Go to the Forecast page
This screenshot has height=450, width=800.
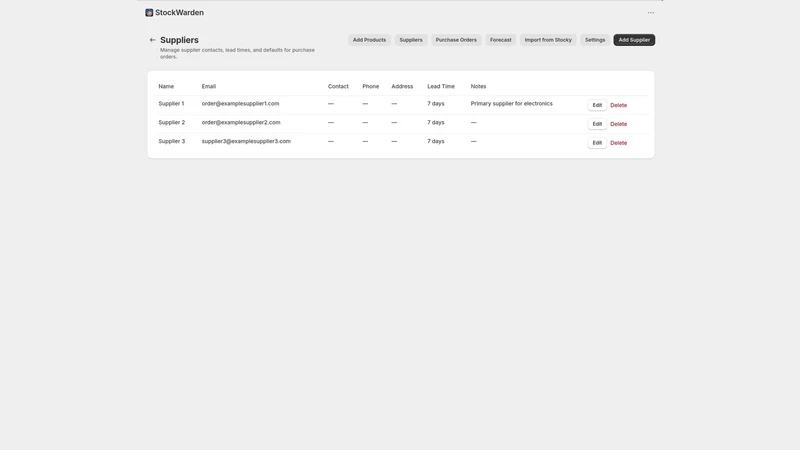pyautogui.click(x=501, y=40)
